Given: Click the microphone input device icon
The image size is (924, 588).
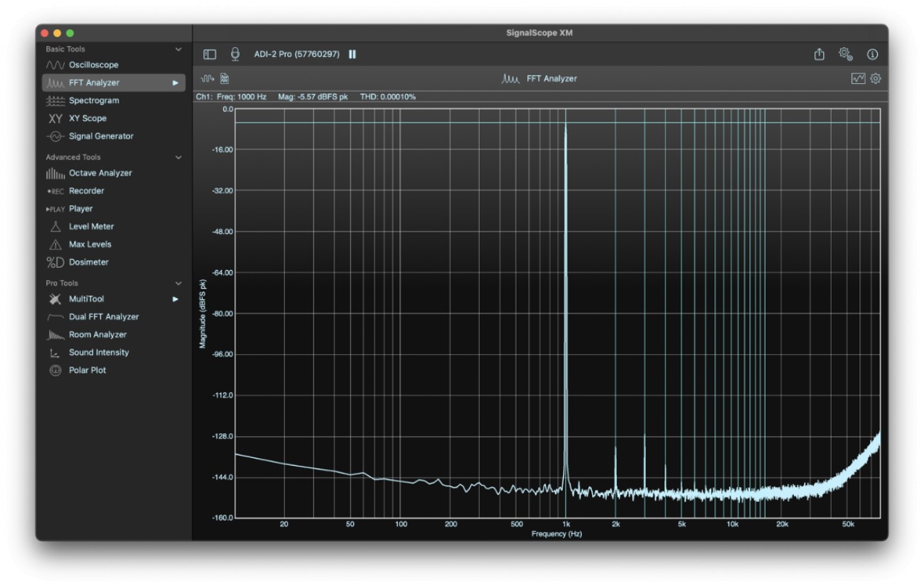Looking at the screenshot, I should pos(235,55).
